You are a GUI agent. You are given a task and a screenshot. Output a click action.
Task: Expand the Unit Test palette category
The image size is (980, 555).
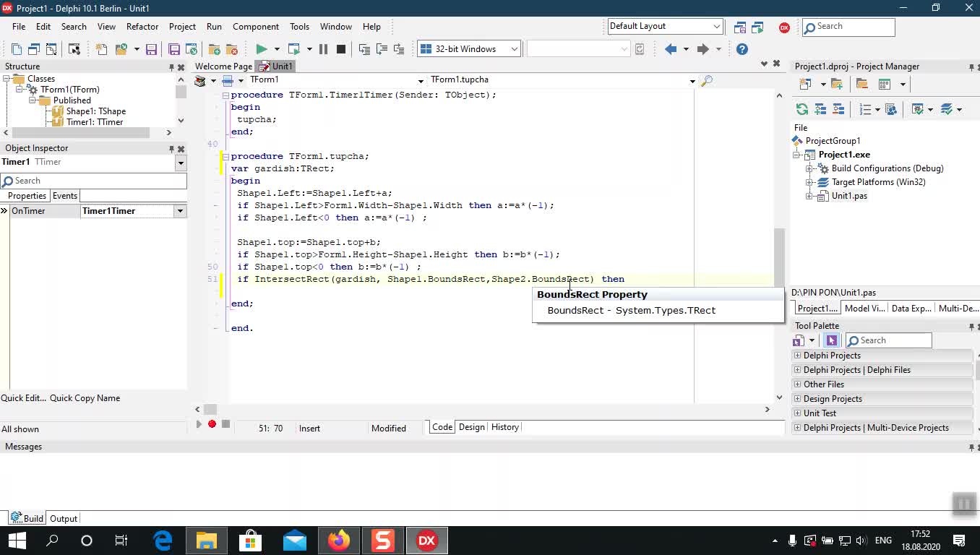tap(798, 413)
